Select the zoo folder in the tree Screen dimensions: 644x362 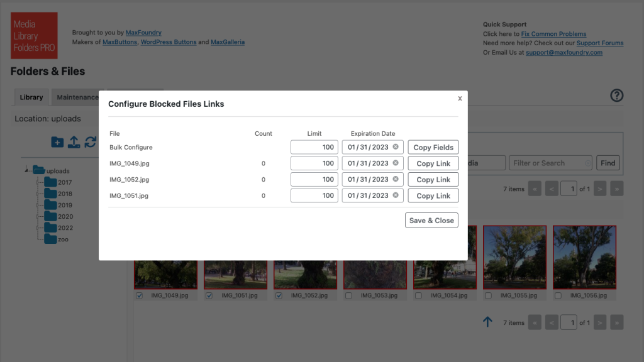pyautogui.click(x=63, y=239)
